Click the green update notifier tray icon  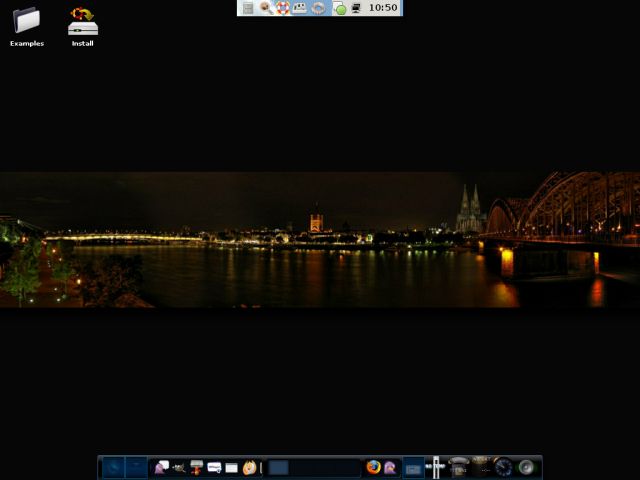click(x=339, y=8)
